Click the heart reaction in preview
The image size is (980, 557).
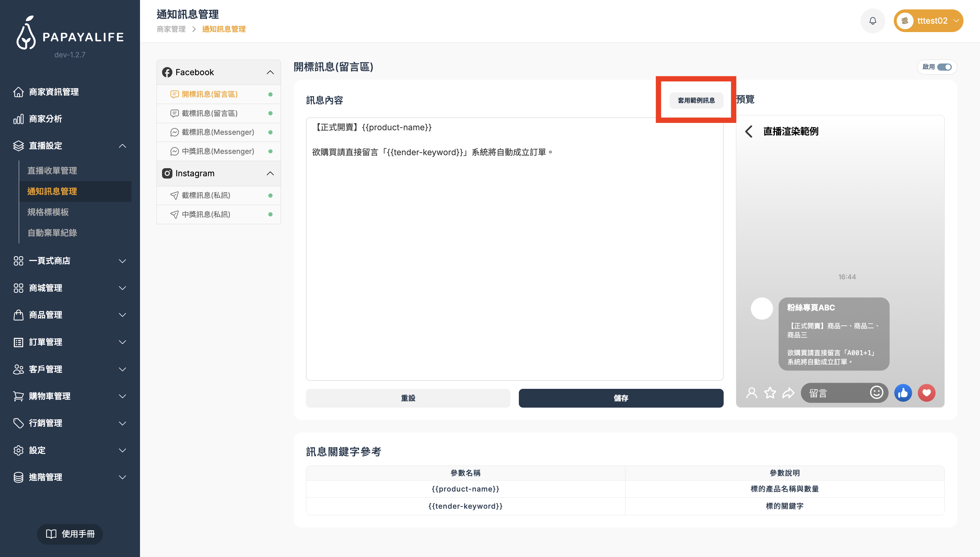pos(927,392)
